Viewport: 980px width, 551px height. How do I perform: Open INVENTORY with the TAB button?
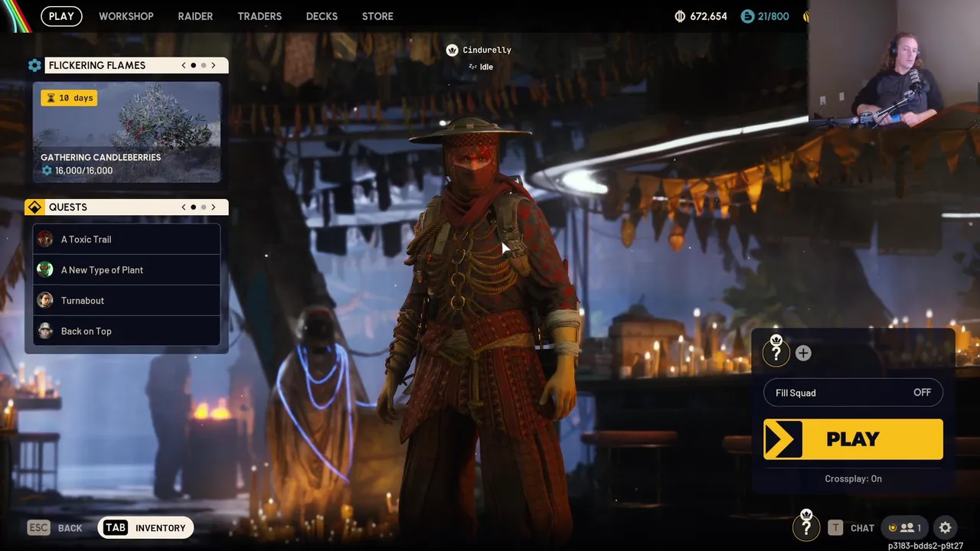pos(145,527)
